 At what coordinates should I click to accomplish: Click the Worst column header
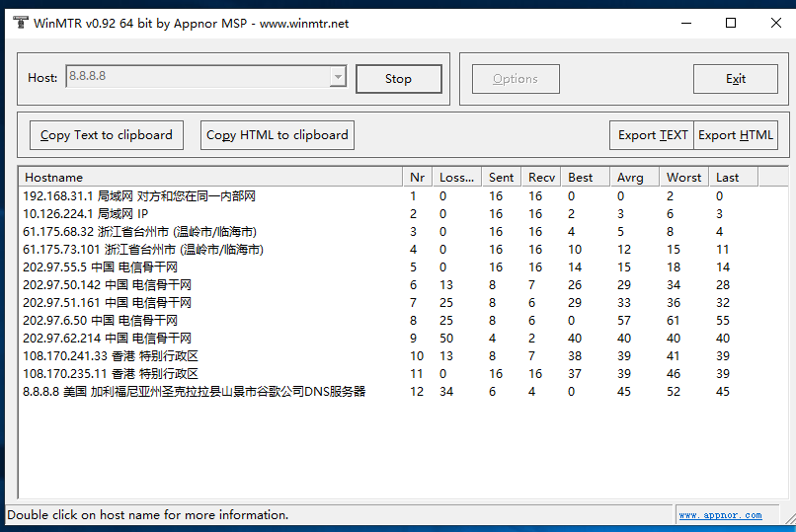click(683, 178)
